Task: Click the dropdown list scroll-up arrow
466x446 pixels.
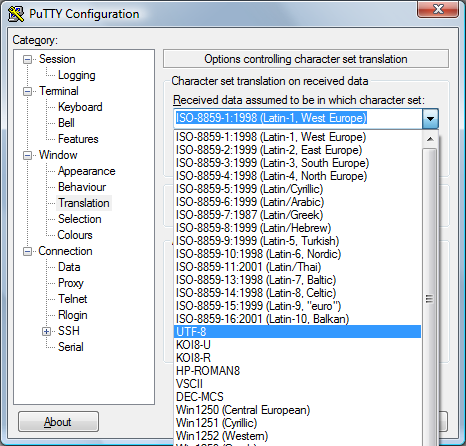Action: (430, 139)
